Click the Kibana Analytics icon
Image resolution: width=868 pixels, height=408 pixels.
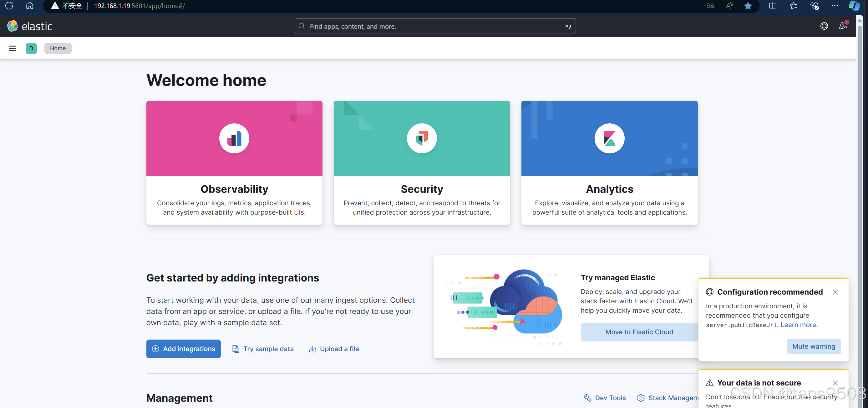609,138
